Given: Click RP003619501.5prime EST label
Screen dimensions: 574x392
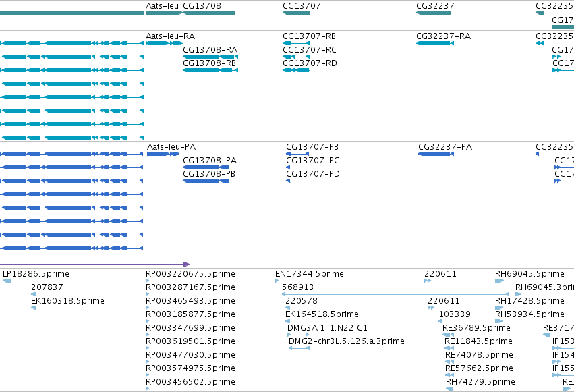Looking at the screenshot, I should click(x=190, y=341).
